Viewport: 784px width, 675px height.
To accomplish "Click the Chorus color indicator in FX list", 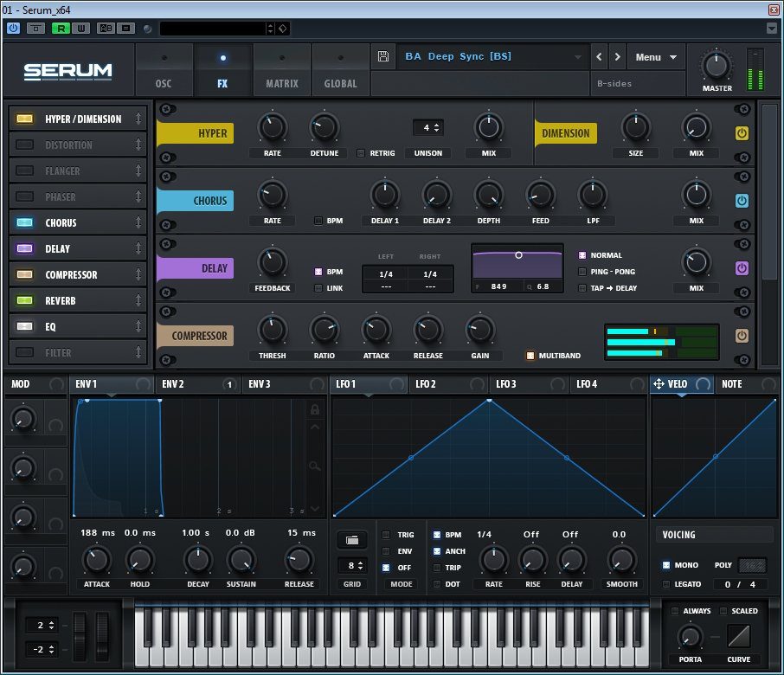I will (24, 222).
